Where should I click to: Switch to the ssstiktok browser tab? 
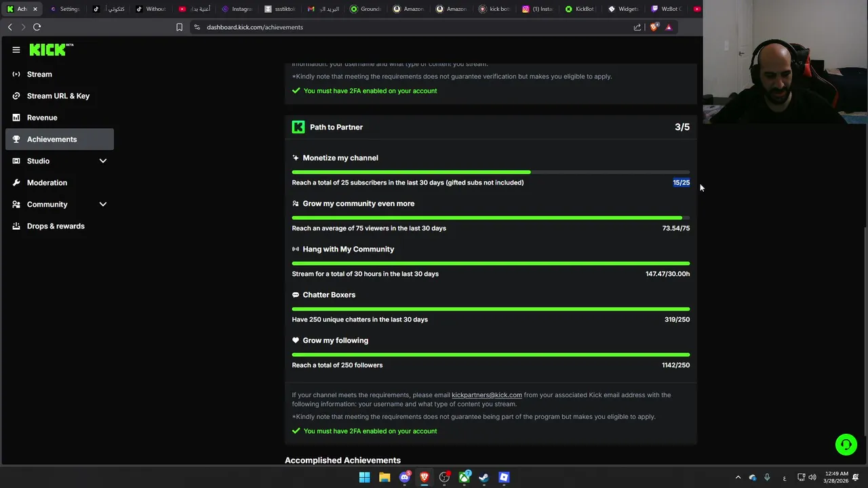point(280,9)
